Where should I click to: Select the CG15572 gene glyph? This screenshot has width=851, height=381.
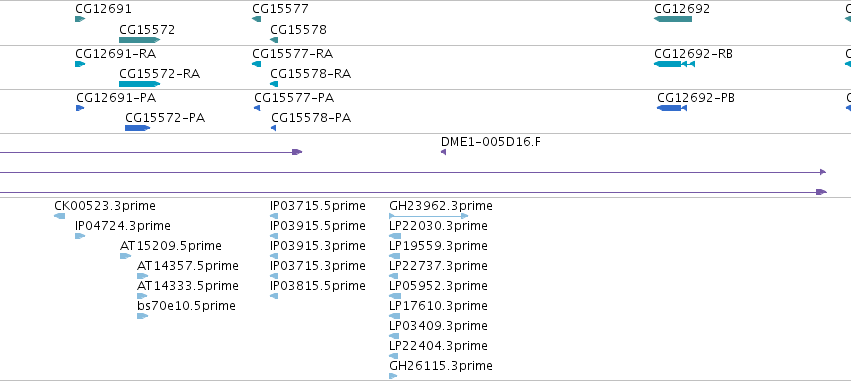coord(139,40)
